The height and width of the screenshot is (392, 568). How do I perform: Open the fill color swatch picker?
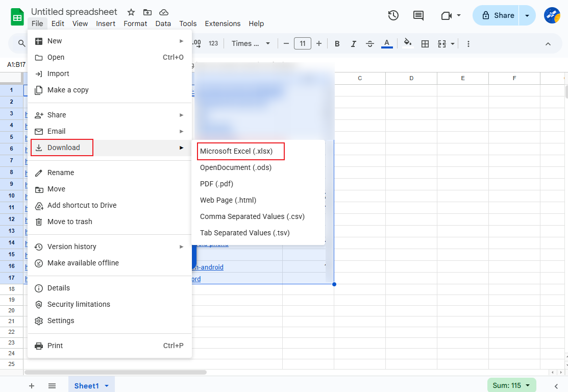tap(408, 43)
